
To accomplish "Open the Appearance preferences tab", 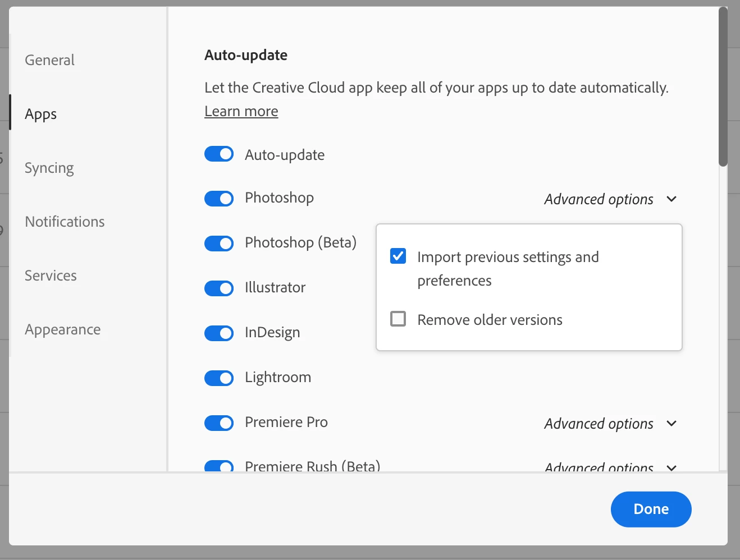I will 63,329.
